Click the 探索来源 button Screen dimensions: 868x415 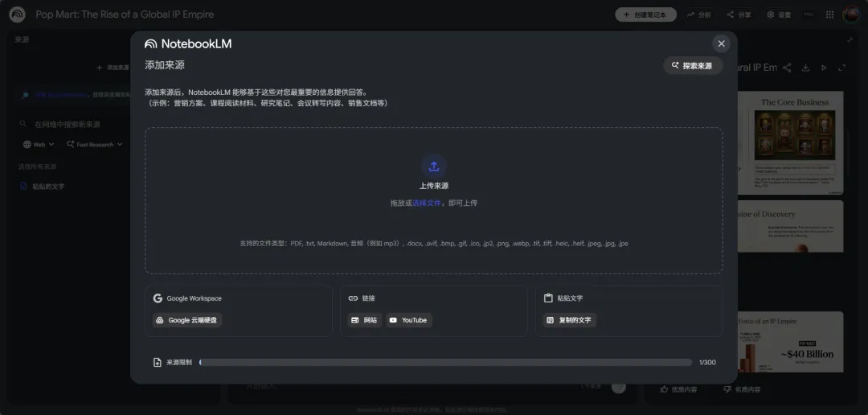[x=693, y=65]
